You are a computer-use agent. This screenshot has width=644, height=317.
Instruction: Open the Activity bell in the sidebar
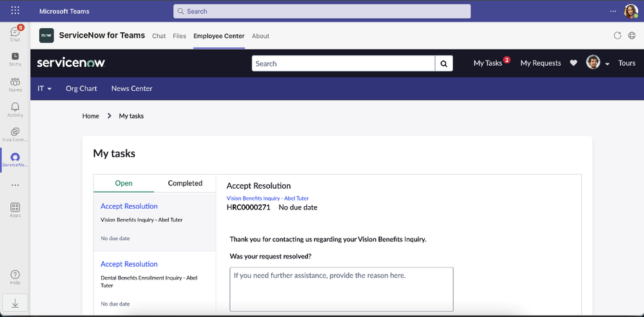[x=15, y=110]
